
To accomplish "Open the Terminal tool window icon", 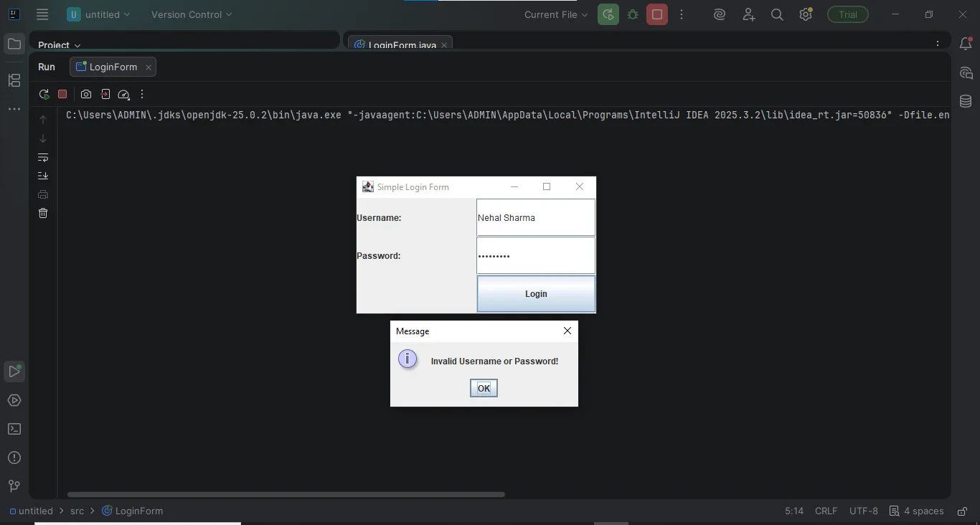I will 14,429.
